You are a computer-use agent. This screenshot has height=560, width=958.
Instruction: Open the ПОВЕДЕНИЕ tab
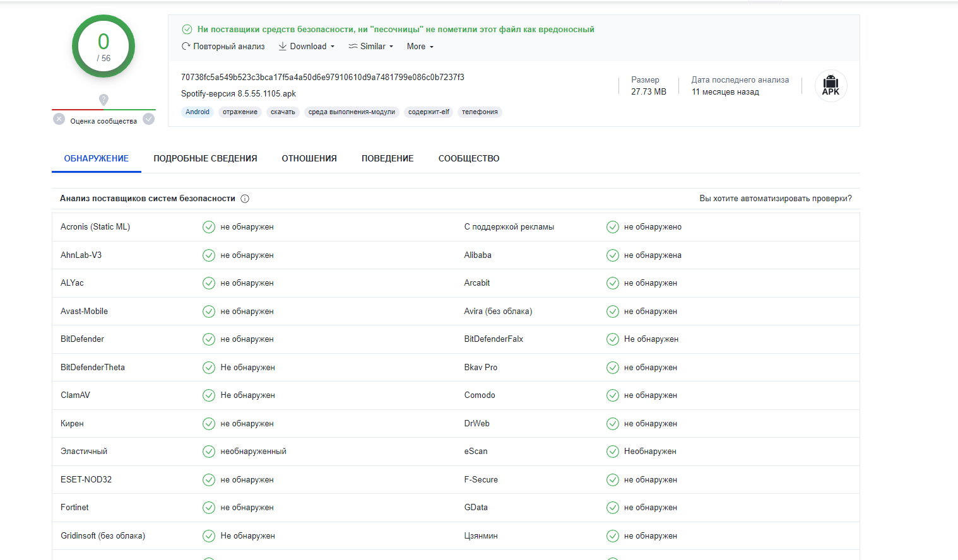[x=387, y=159]
